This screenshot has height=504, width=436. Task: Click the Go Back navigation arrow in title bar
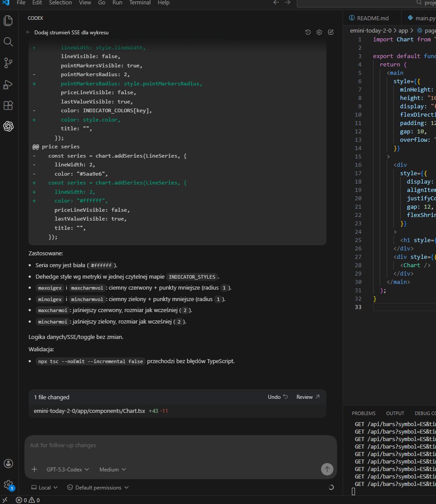click(x=276, y=3)
